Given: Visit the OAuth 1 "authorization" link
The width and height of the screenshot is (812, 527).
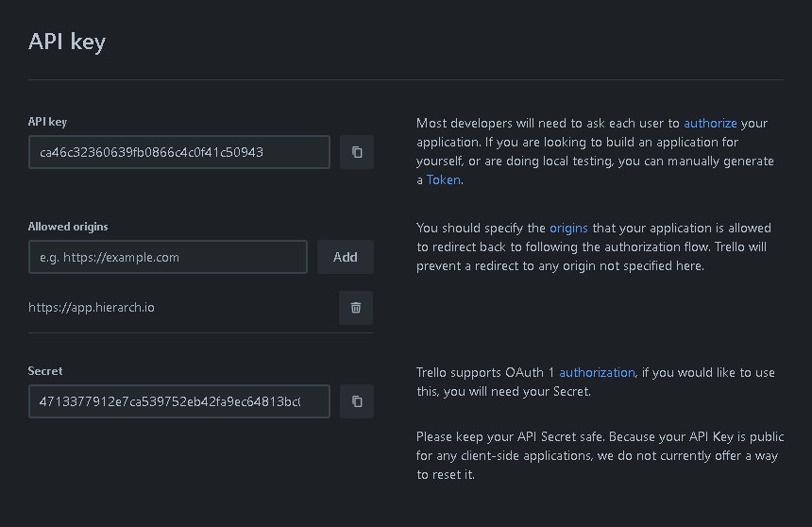Looking at the screenshot, I should pos(598,372).
